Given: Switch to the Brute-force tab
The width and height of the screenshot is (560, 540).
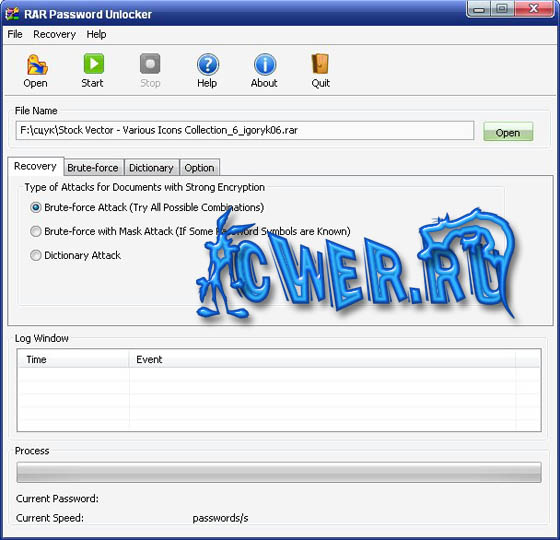Looking at the screenshot, I should (93, 168).
